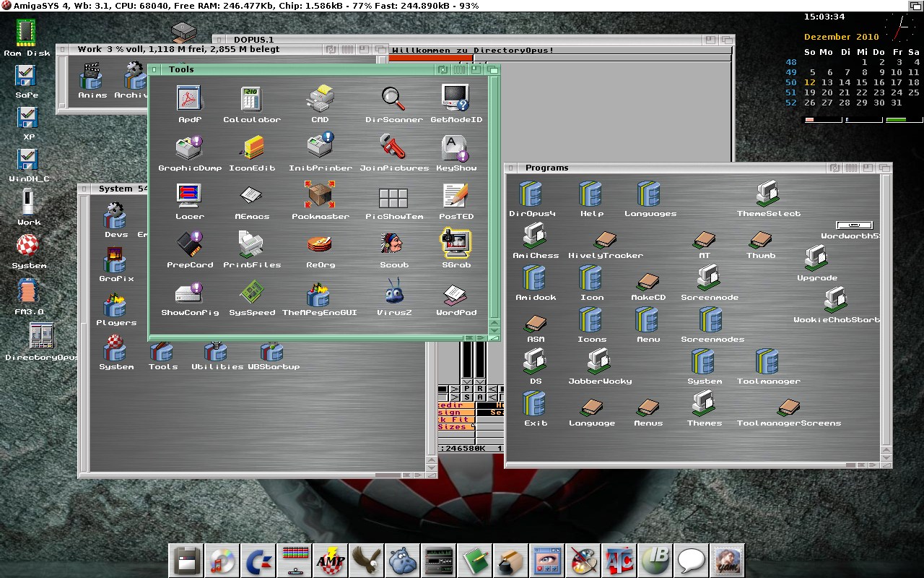Select day 12 in the calendar
This screenshot has height=578, width=924.
[810, 82]
